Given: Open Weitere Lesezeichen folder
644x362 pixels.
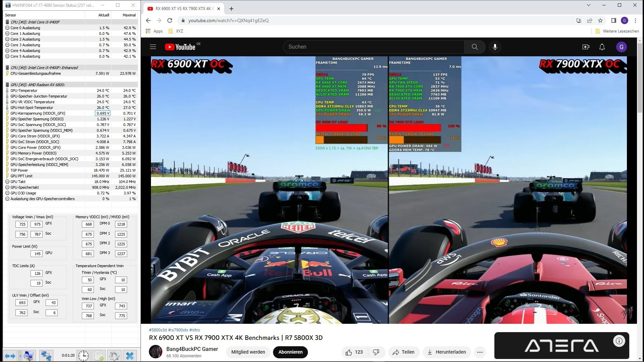Looking at the screenshot, I should pyautogui.click(x=617, y=31).
